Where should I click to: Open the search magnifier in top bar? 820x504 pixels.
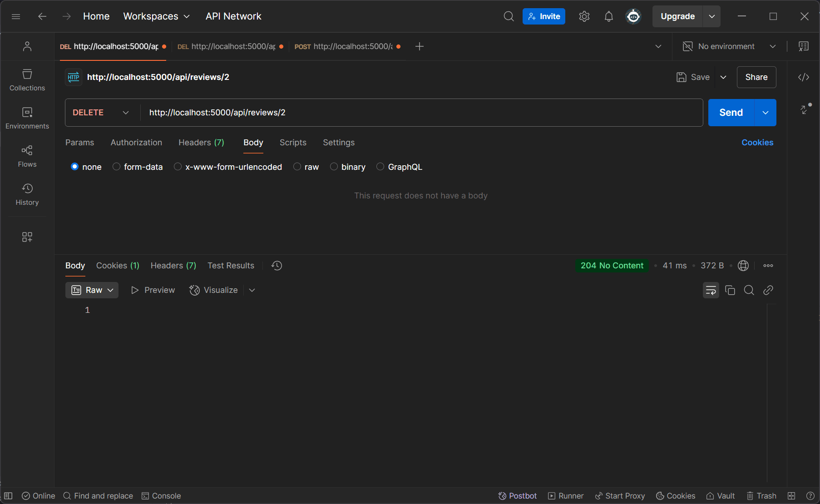coord(509,16)
